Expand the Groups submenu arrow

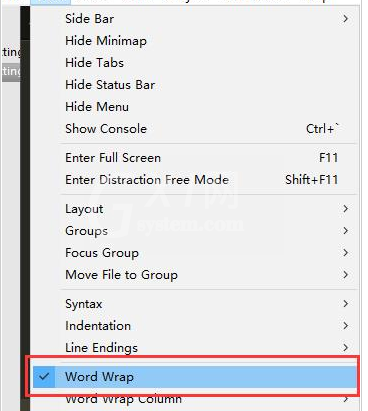(346, 231)
